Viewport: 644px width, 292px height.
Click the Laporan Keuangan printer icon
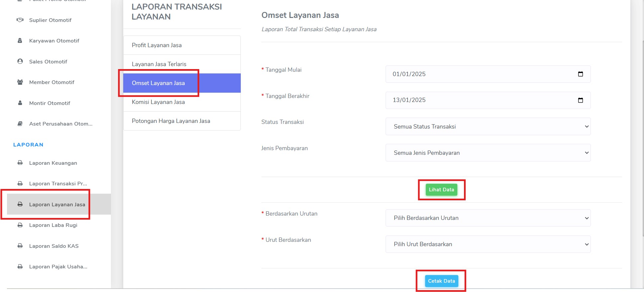[20, 163]
